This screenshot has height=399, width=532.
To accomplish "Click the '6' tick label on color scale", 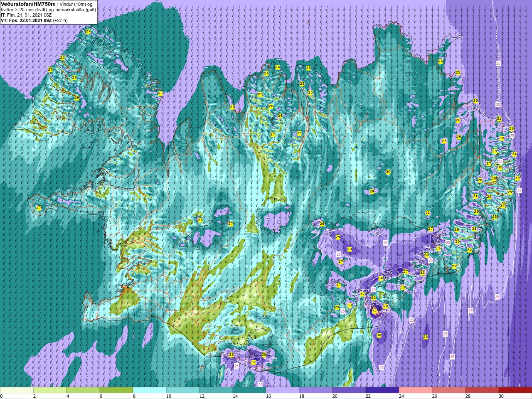I will point(101,396).
